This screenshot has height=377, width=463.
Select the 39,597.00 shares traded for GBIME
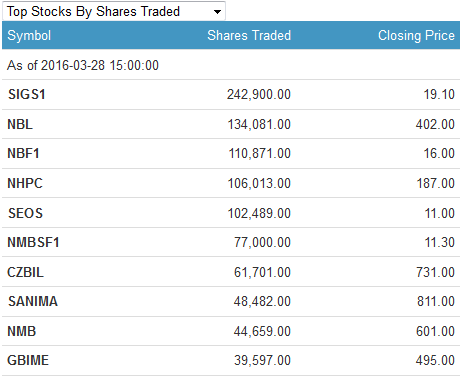[x=262, y=360]
